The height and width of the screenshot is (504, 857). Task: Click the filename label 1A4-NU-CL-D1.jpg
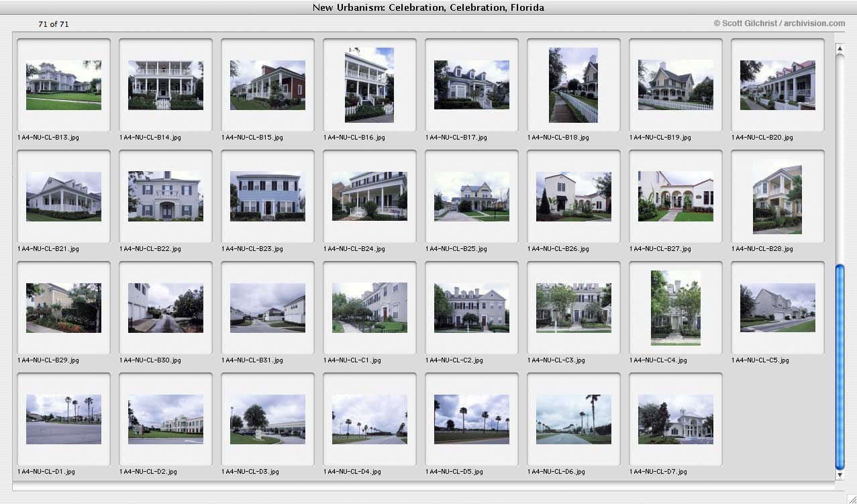(x=46, y=472)
